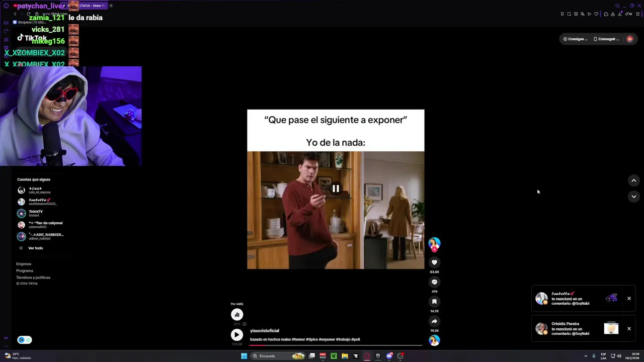Click the 'Consigue' coins button
Screen dimensions: 644x362
(575, 39)
